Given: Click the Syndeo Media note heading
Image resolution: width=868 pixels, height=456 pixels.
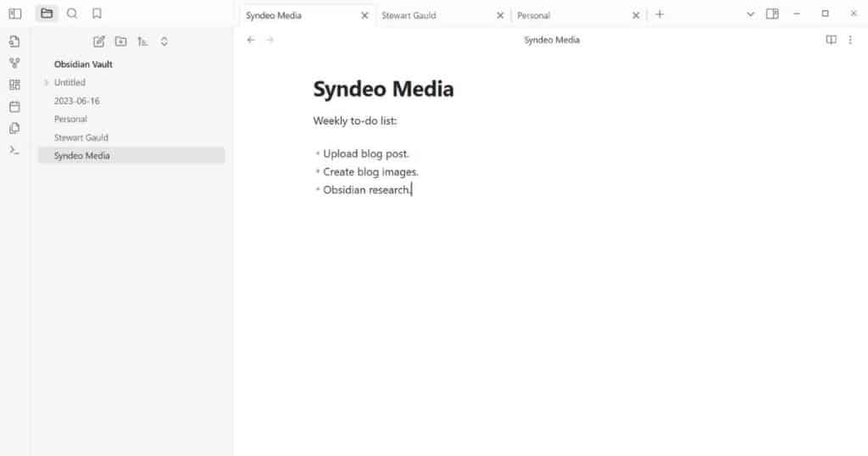Looking at the screenshot, I should [x=383, y=89].
